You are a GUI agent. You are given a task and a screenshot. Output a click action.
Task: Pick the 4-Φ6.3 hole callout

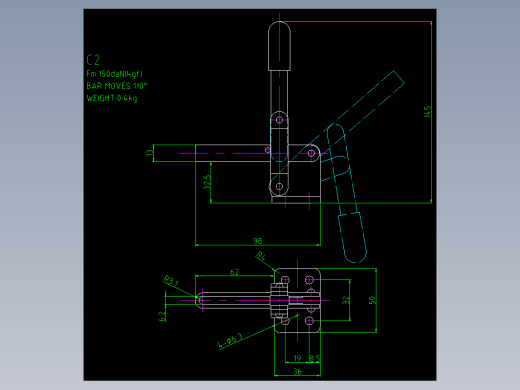230,341
